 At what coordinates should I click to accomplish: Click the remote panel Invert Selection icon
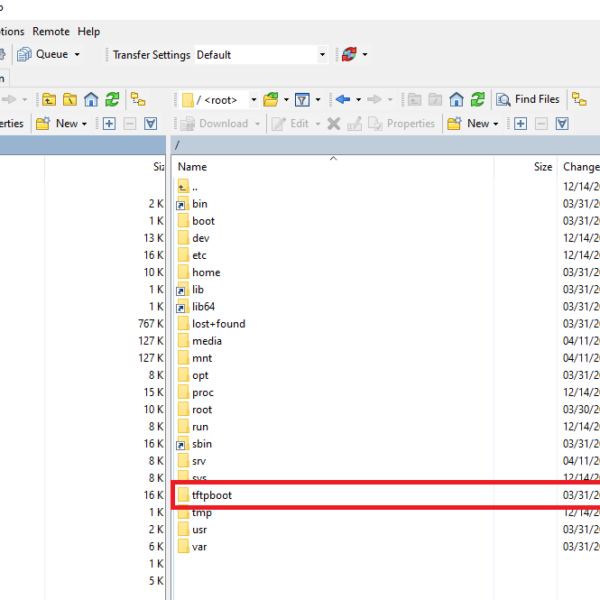click(x=562, y=124)
